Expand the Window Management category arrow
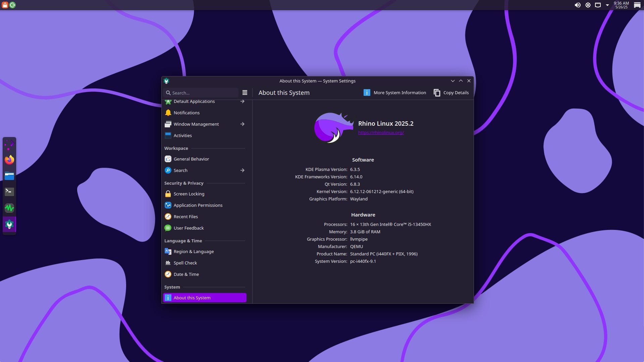644x362 pixels. [x=242, y=124]
